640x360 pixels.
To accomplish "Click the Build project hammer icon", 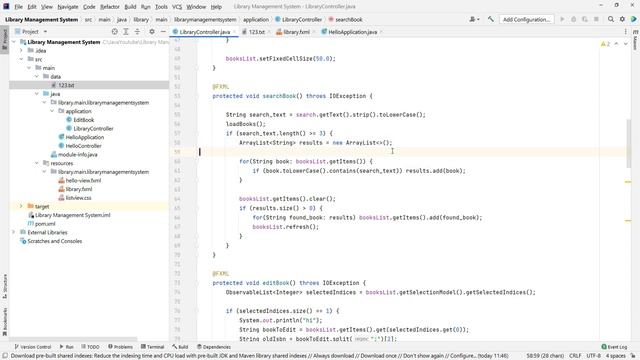I will tap(491, 19).
